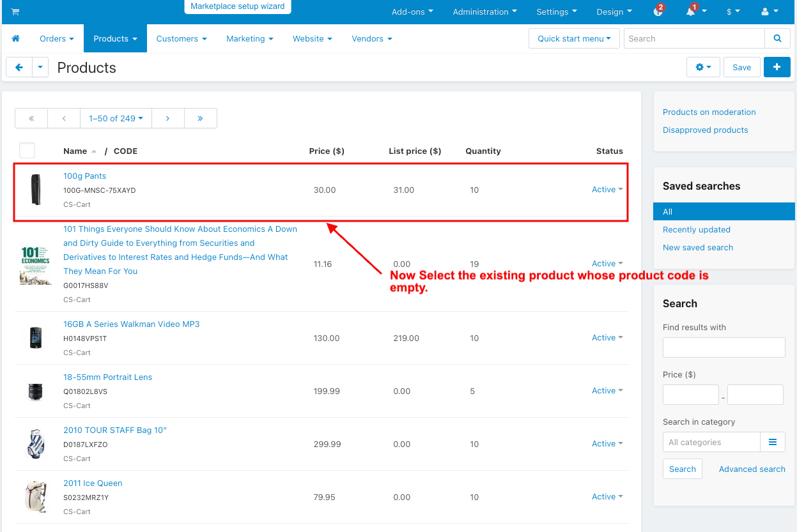Select Recently updated saved search
The height and width of the screenshot is (532, 797).
coord(697,229)
